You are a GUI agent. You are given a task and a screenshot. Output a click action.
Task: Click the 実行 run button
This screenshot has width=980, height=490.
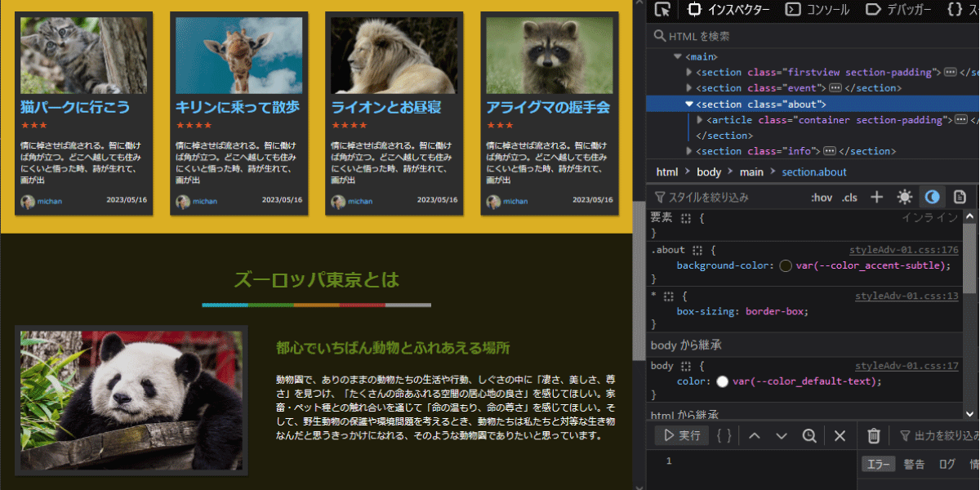point(681,435)
